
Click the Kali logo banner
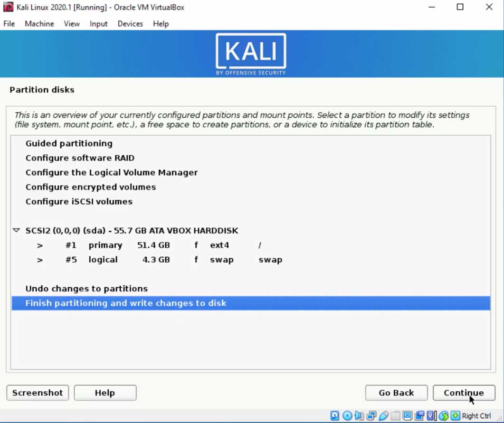tap(251, 54)
